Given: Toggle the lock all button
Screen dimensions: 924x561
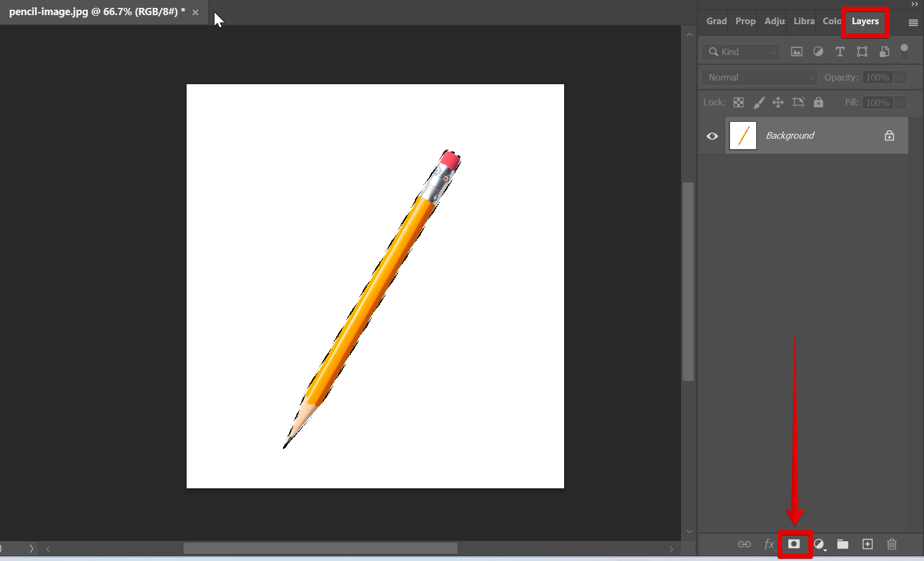Looking at the screenshot, I should (x=819, y=102).
